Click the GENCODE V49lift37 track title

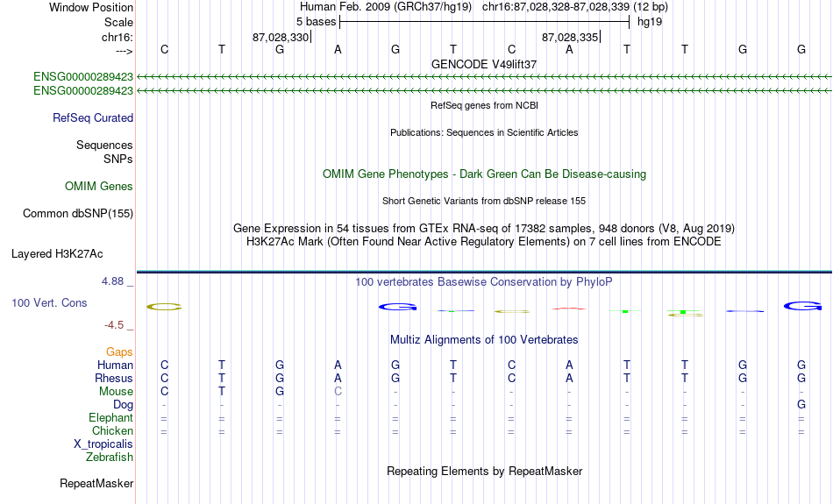[484, 64]
